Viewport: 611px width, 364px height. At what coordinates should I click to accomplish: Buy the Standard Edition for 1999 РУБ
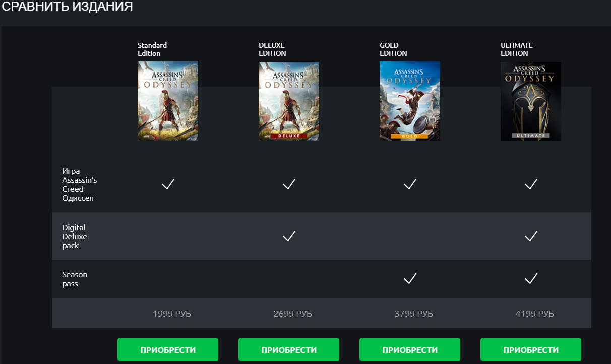click(x=168, y=350)
